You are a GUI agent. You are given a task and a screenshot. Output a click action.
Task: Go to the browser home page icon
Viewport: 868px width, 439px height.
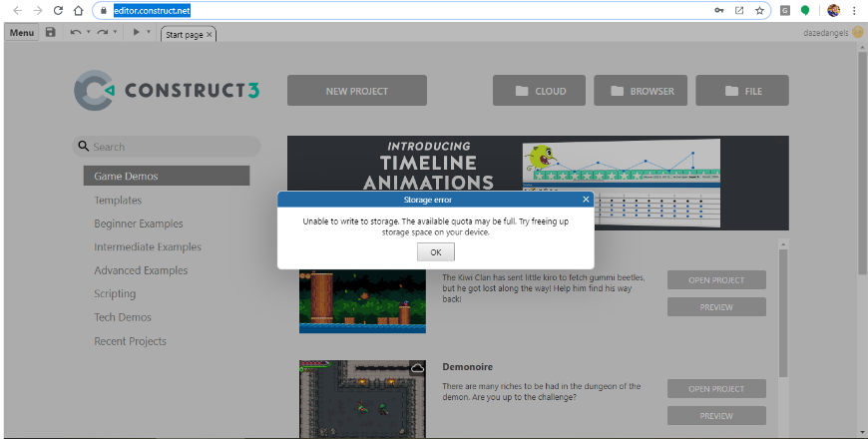79,11
